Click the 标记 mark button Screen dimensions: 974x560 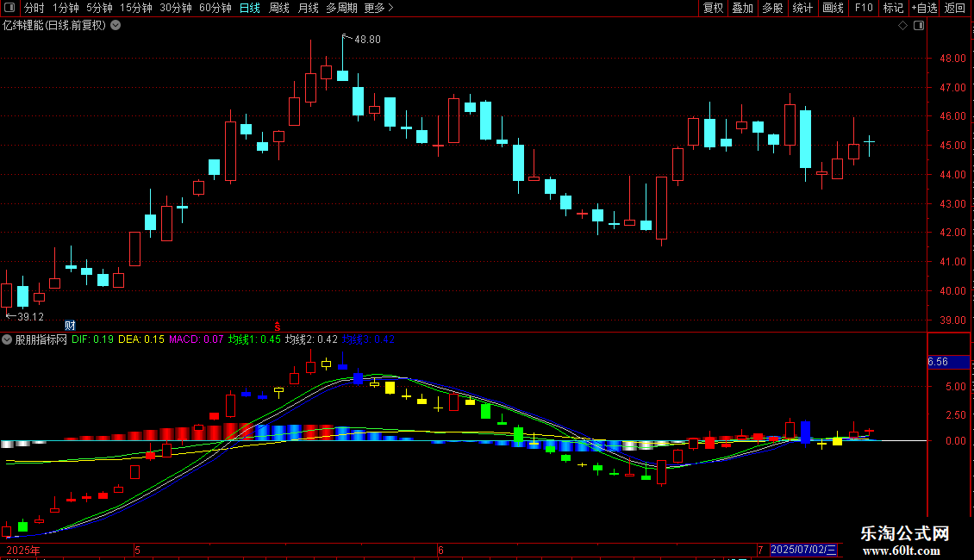[x=893, y=8]
